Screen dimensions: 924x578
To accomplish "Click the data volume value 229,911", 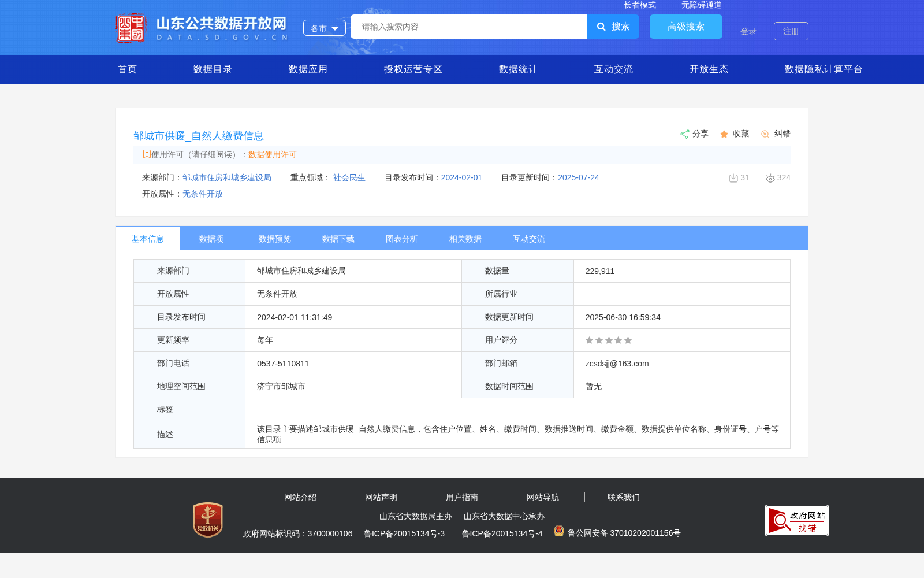I will (600, 271).
